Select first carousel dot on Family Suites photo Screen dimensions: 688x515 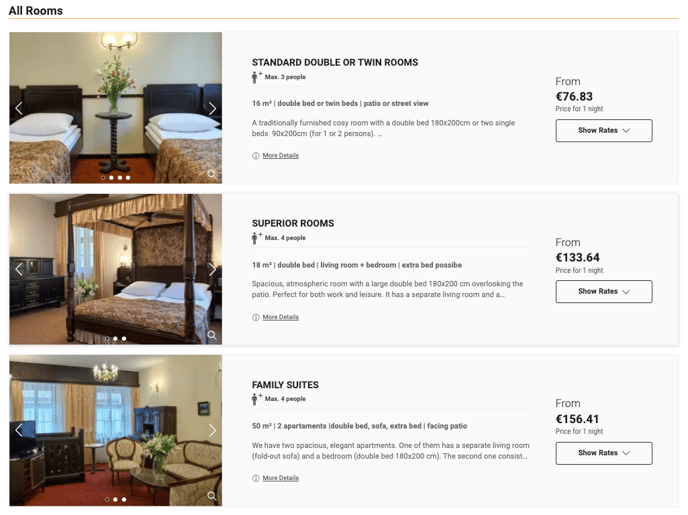107,499
